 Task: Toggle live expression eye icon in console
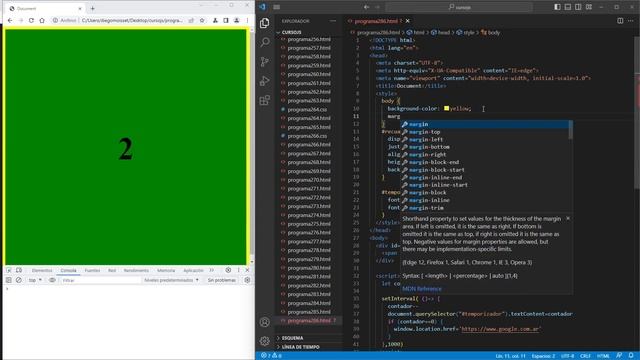[x=52, y=280]
